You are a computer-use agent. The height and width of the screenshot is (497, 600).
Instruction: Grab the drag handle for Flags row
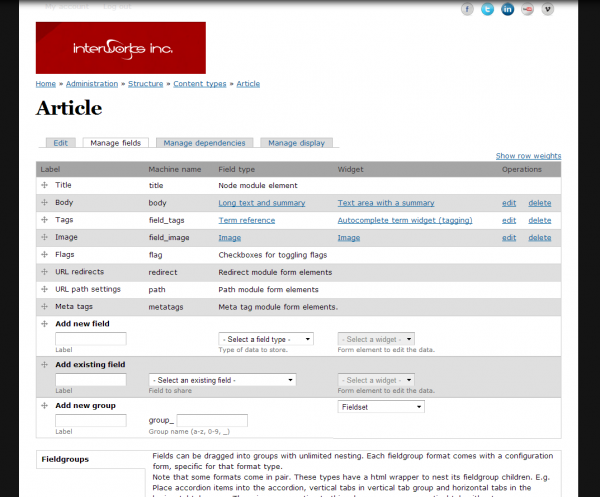[44, 254]
